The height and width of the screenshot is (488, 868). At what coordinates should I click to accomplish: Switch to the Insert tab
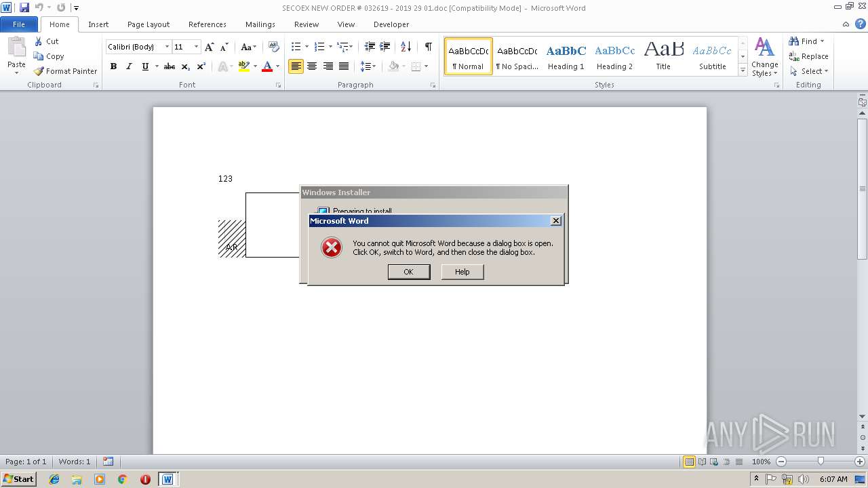98,24
